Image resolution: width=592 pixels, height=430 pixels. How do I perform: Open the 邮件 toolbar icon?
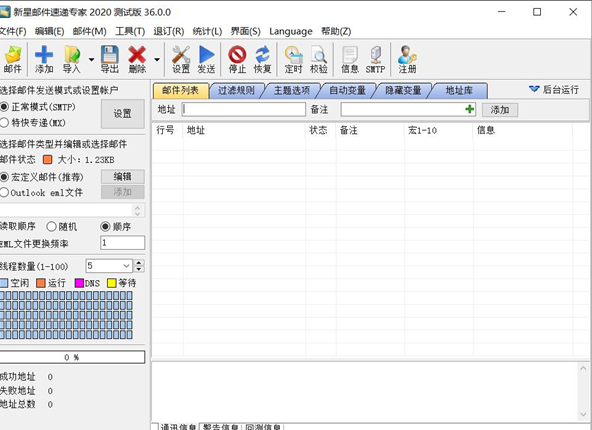12,59
